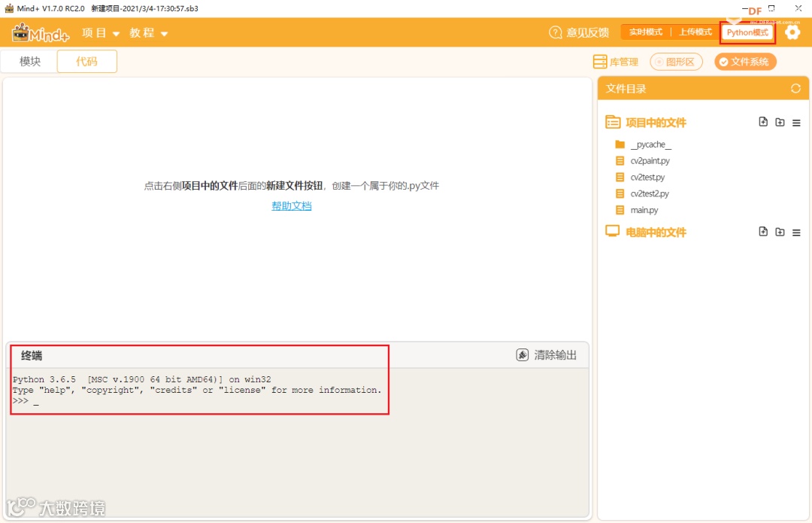The height and width of the screenshot is (523, 812).
Task: Close the Mind+ window
Action: click(798, 8)
